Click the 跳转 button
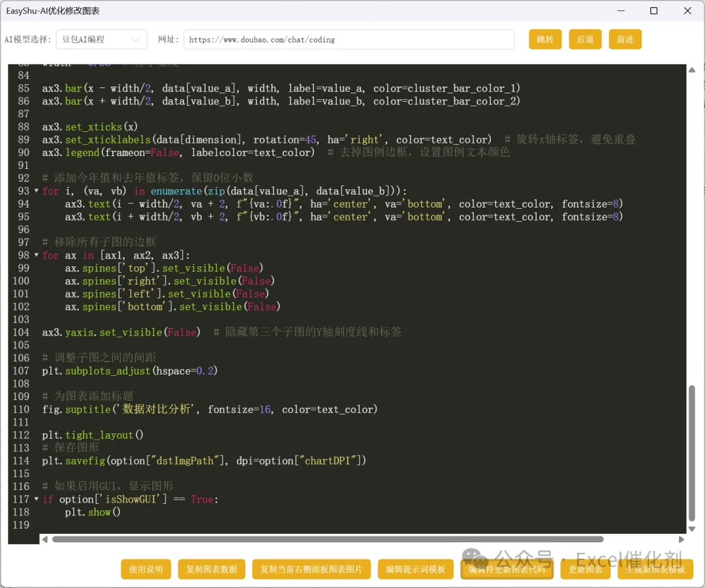 (x=545, y=40)
